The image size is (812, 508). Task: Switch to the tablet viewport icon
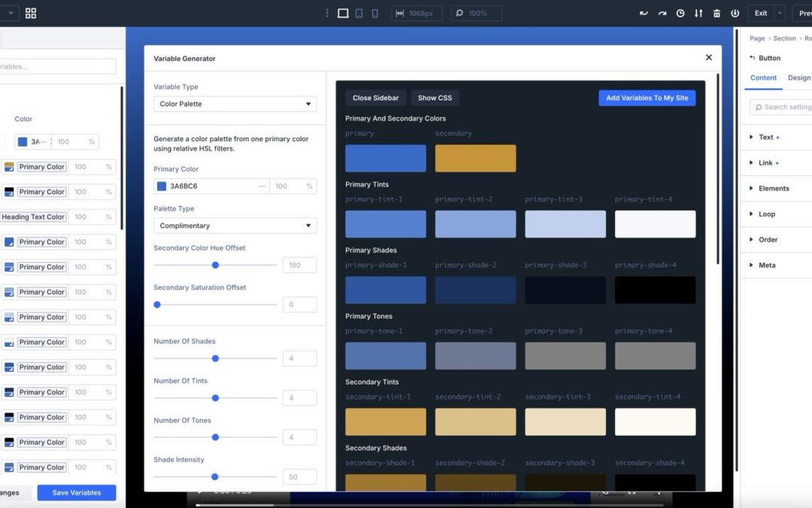pos(359,13)
